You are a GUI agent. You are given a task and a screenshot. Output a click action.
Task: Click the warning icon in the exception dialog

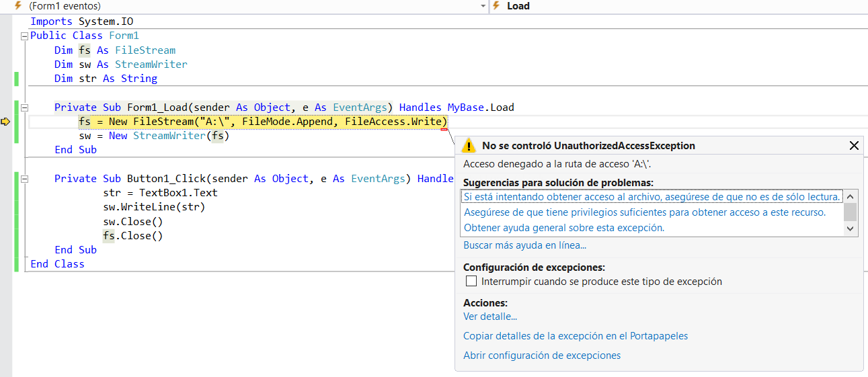click(469, 146)
